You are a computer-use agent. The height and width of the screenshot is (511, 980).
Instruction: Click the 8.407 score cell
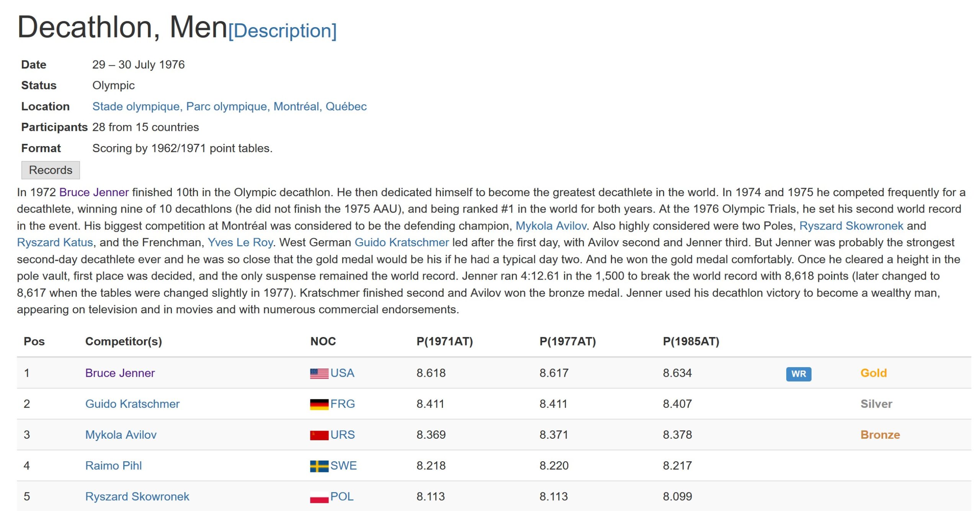pyautogui.click(x=677, y=404)
